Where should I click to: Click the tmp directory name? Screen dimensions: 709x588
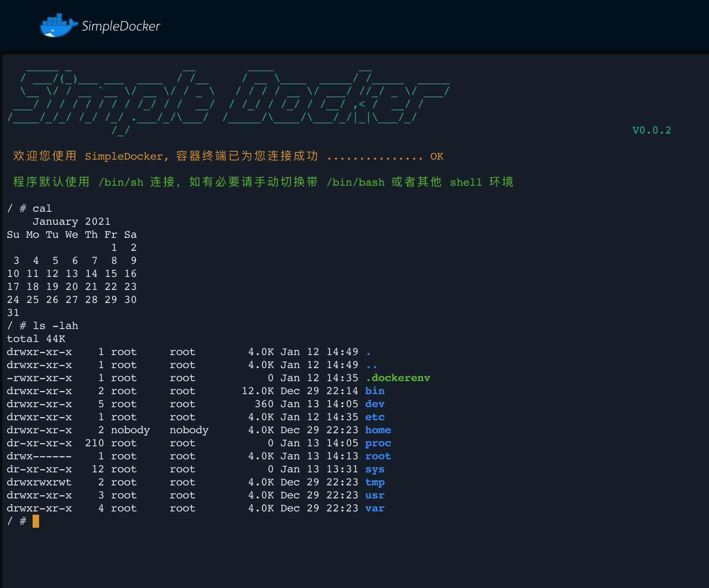pos(375,482)
